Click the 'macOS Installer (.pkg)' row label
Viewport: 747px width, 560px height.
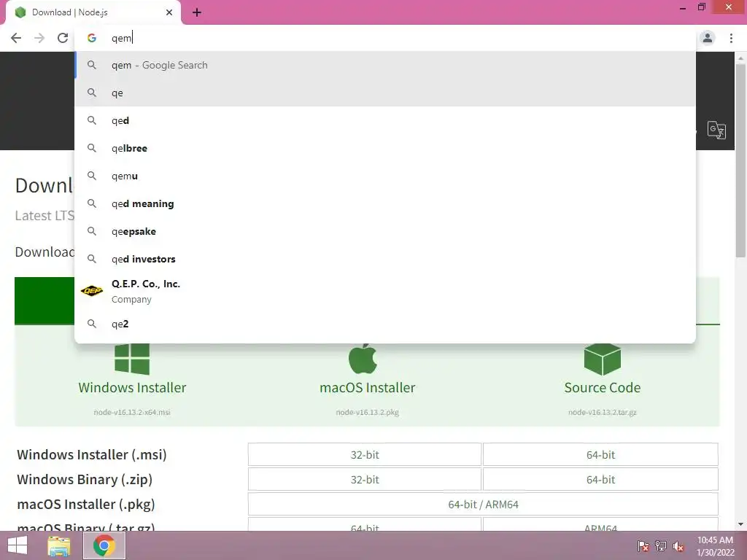pos(86,505)
